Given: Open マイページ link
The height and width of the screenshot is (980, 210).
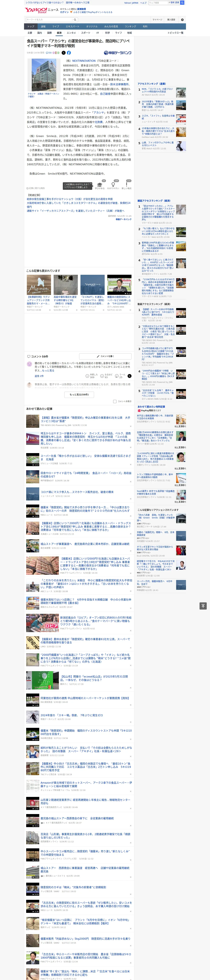Looking at the screenshot, I should tap(157, 20).
